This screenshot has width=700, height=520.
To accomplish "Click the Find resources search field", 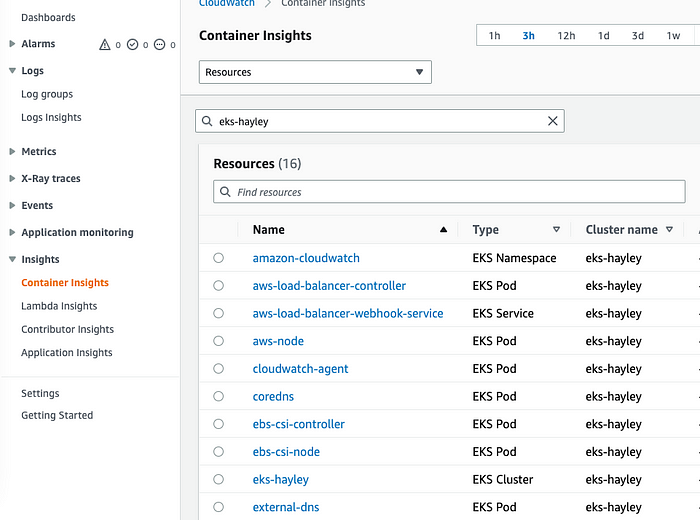I will [449, 192].
